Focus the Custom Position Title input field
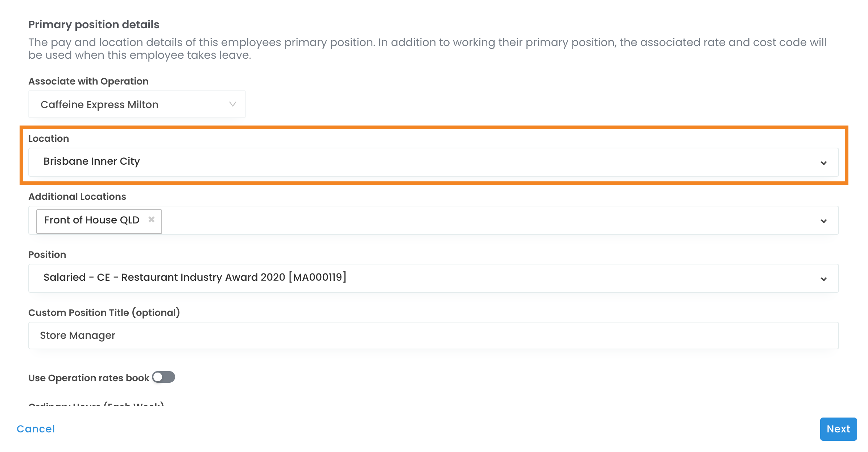 point(433,336)
